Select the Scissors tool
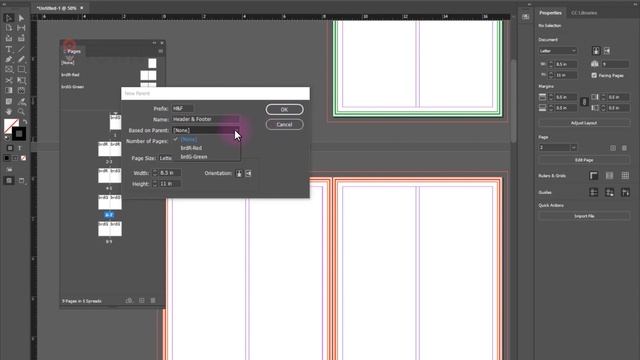640x360 pixels. coord(9,80)
